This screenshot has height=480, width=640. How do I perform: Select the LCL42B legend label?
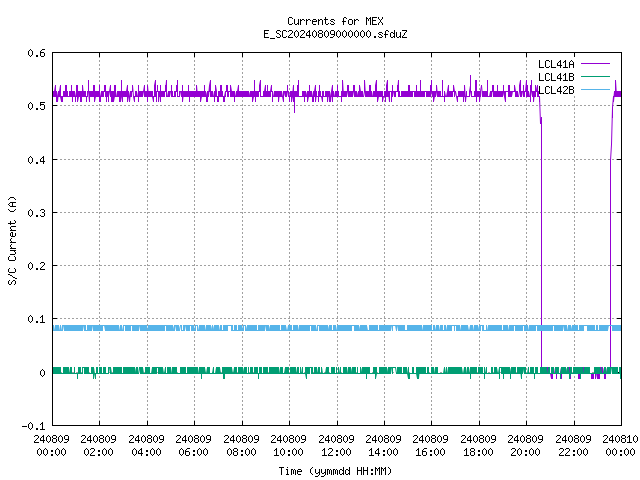556,90
